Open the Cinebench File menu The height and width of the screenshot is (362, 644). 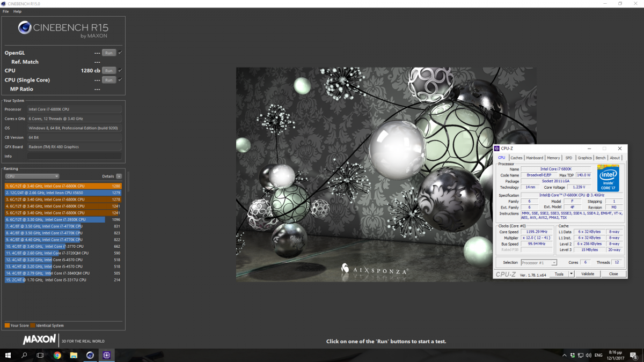click(5, 11)
